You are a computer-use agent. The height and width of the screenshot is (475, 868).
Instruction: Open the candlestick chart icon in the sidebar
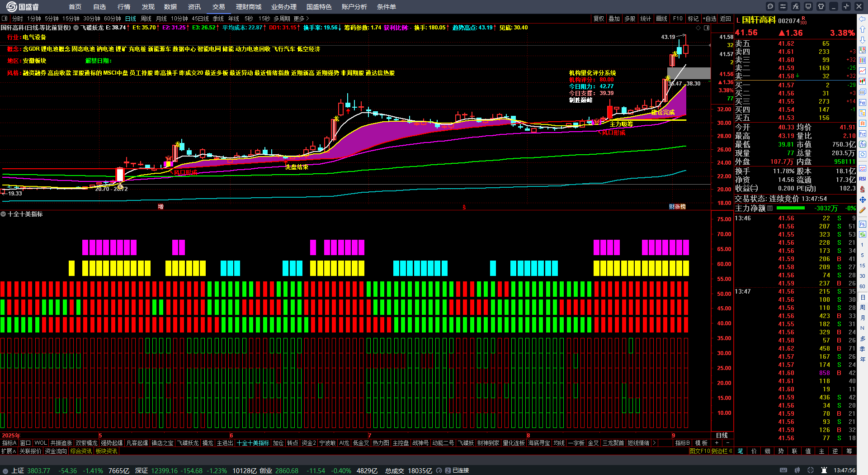coord(863,81)
